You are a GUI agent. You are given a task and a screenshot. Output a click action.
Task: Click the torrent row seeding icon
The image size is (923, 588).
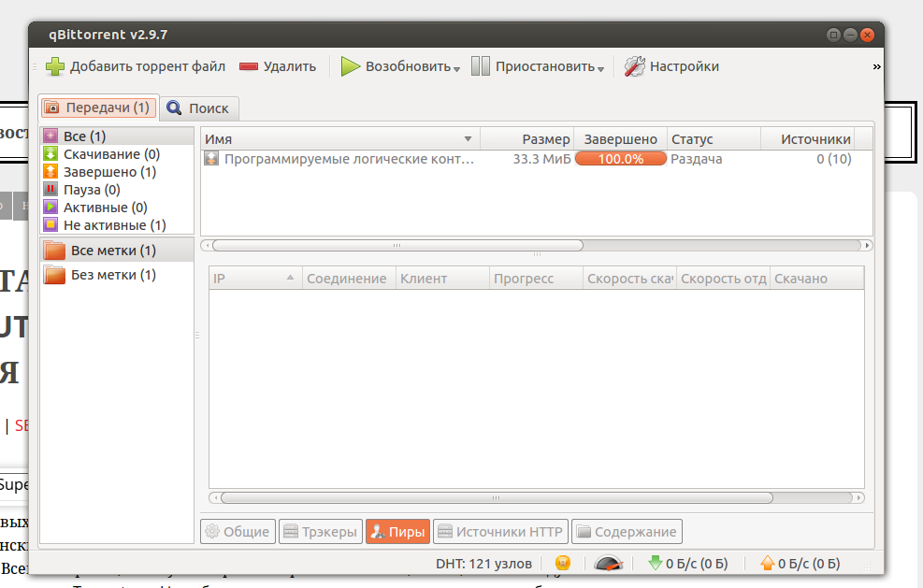click(211, 158)
